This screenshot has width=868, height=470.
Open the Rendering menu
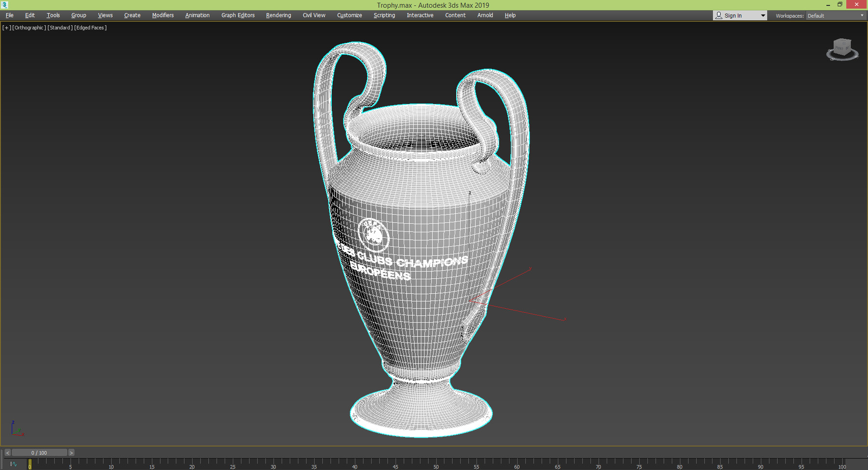[278, 15]
